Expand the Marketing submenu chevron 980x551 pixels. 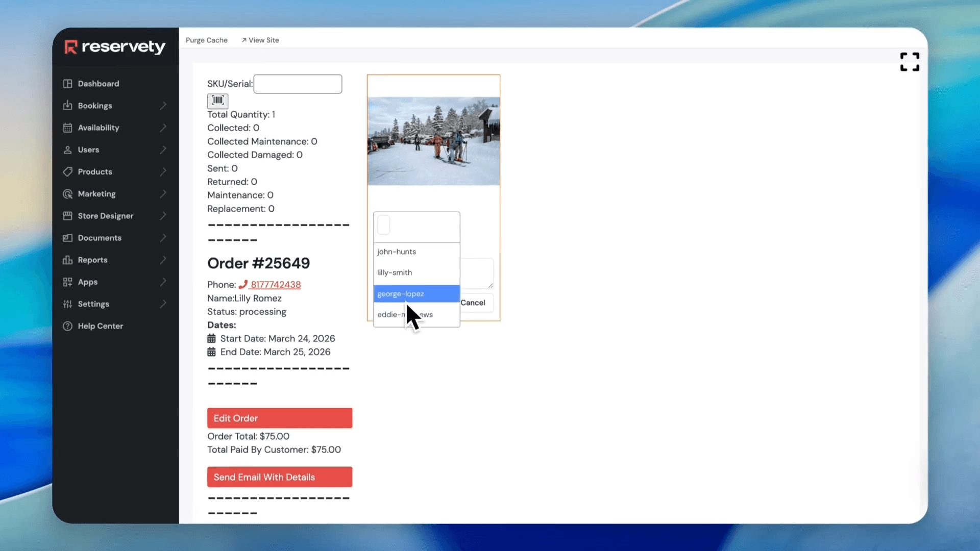163,194
